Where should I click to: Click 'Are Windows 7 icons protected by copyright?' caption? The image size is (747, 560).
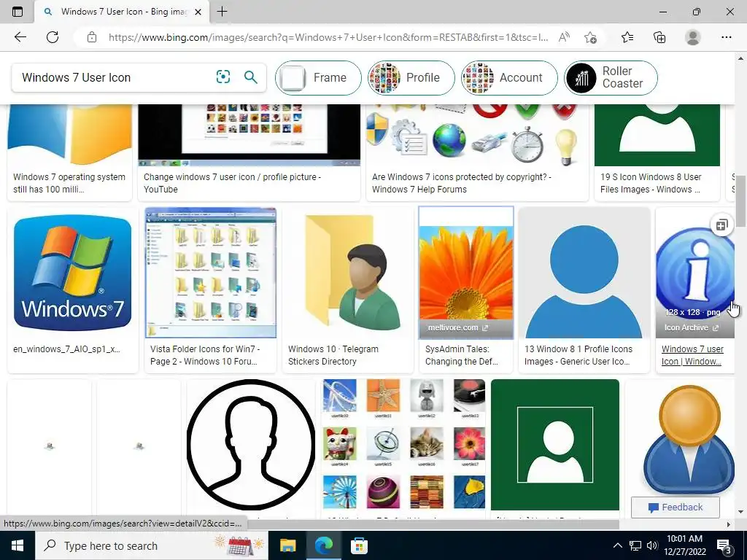(x=461, y=183)
